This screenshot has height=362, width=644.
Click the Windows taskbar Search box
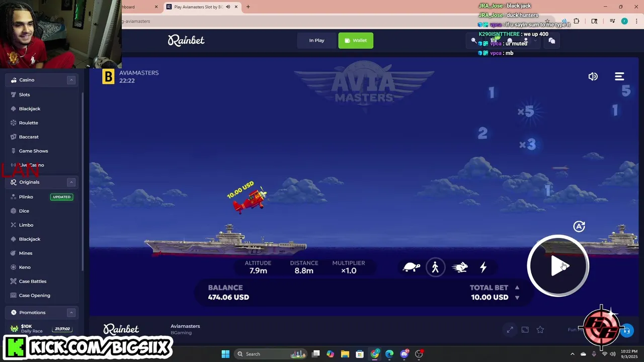271,354
